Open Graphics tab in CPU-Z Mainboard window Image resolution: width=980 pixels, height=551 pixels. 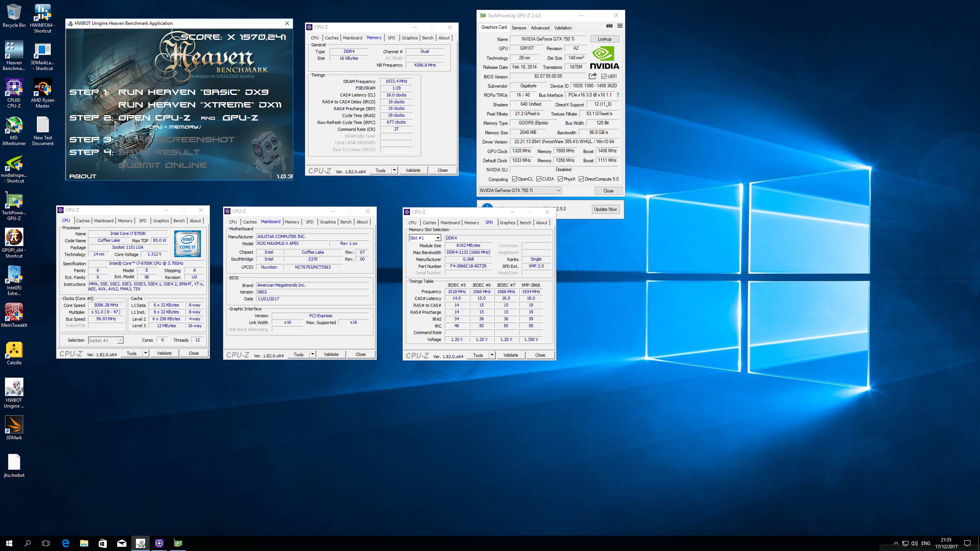tap(328, 222)
